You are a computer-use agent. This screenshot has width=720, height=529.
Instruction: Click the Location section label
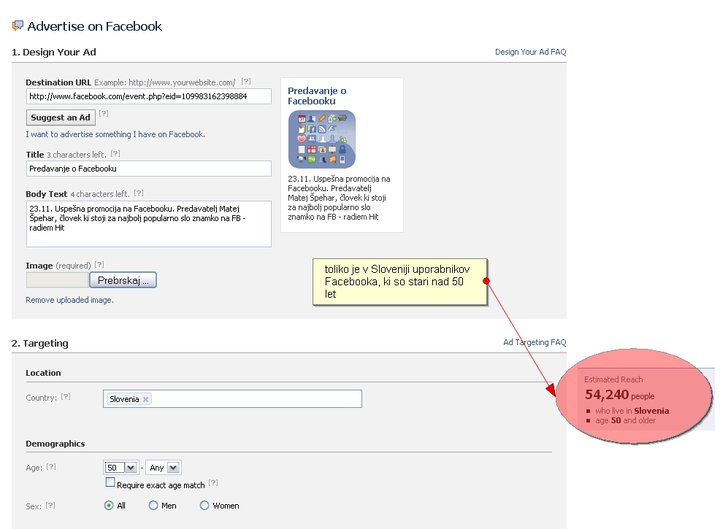[43, 373]
